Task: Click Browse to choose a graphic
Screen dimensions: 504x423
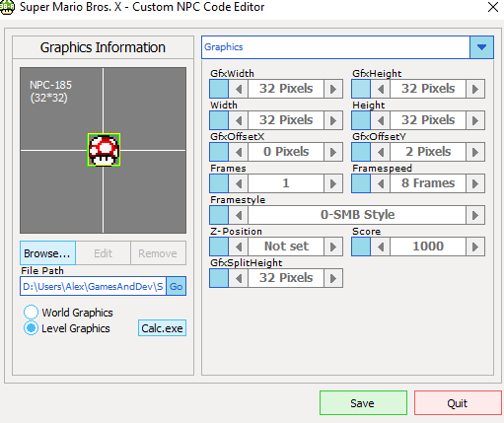Action: click(47, 253)
